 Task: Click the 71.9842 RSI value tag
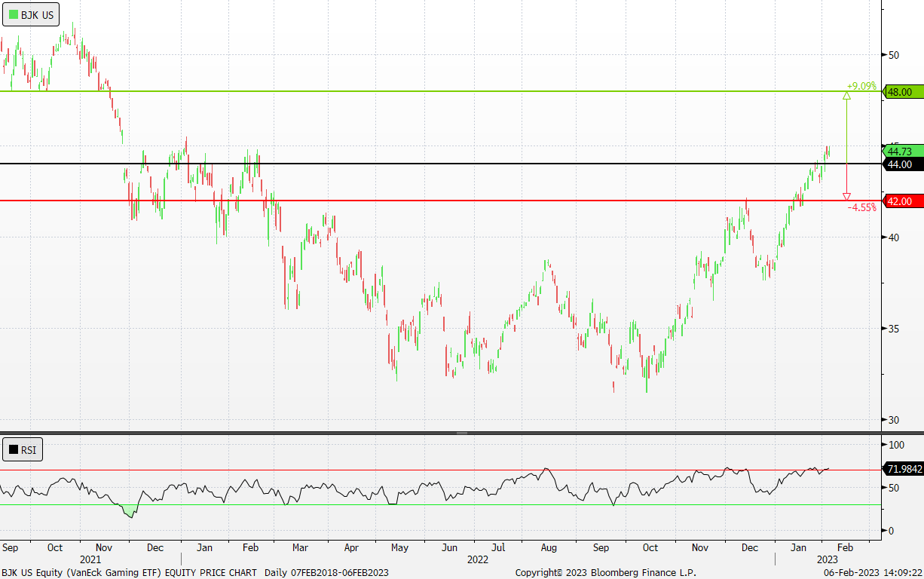[x=902, y=469]
